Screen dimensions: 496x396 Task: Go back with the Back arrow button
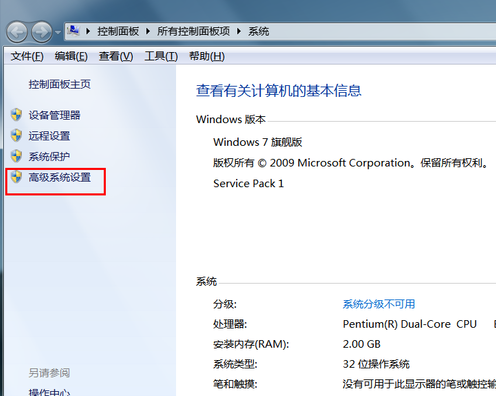point(17,32)
